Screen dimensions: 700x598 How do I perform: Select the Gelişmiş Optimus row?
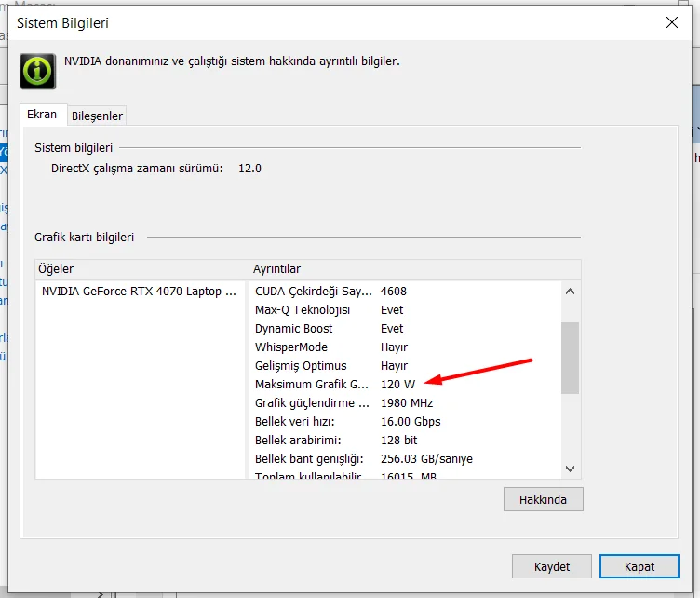click(x=405, y=366)
